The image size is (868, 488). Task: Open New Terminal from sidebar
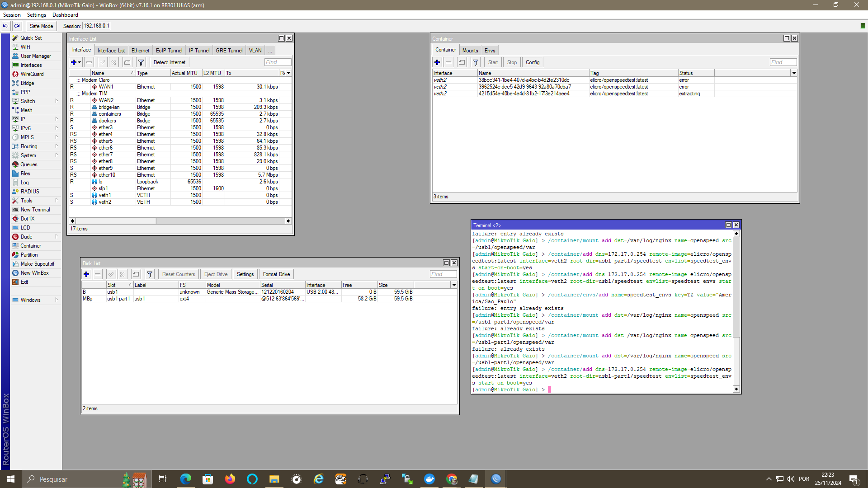pos(35,210)
